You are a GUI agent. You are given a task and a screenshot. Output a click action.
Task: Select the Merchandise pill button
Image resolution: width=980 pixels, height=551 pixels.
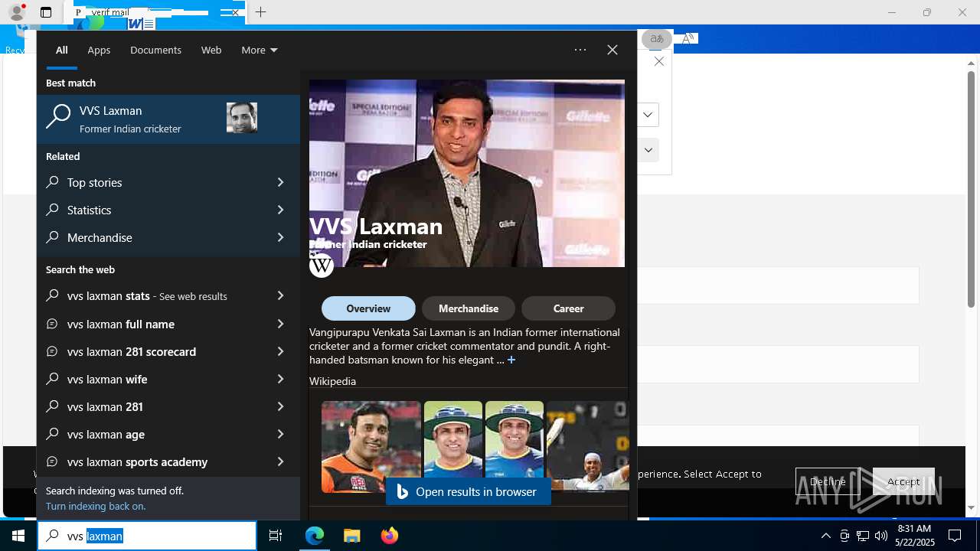(x=469, y=308)
